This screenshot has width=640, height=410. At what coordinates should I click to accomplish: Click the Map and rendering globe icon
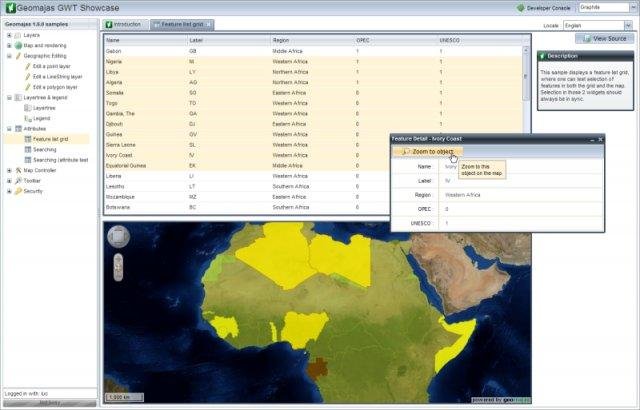click(x=18, y=46)
